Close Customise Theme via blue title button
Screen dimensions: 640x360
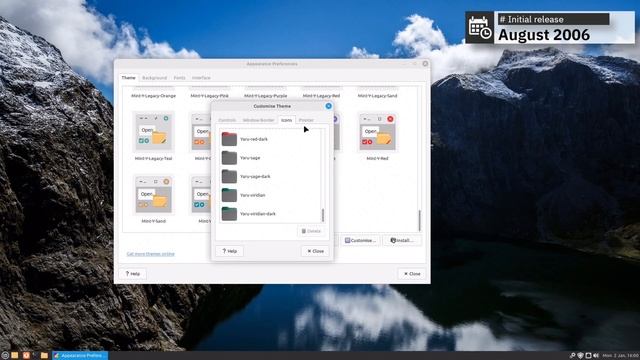(x=329, y=106)
